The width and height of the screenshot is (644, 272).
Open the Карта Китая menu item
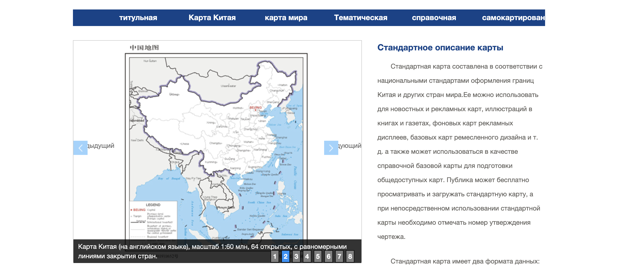pos(212,18)
